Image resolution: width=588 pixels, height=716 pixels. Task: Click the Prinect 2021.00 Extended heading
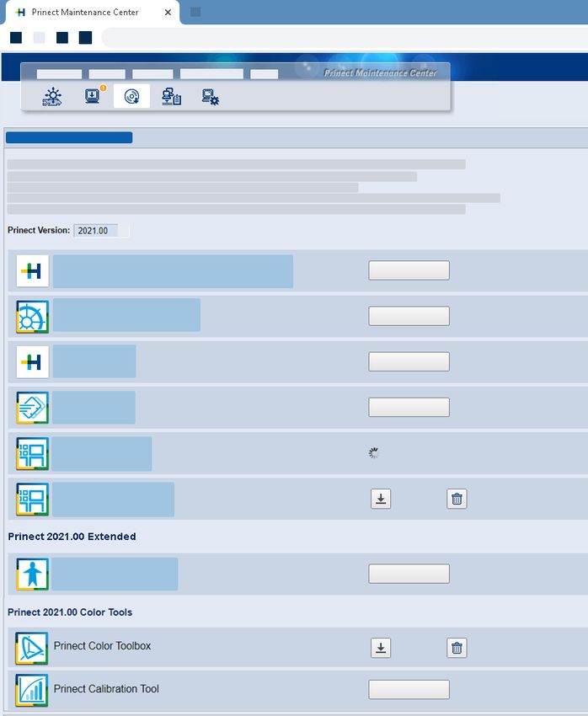tap(72, 537)
